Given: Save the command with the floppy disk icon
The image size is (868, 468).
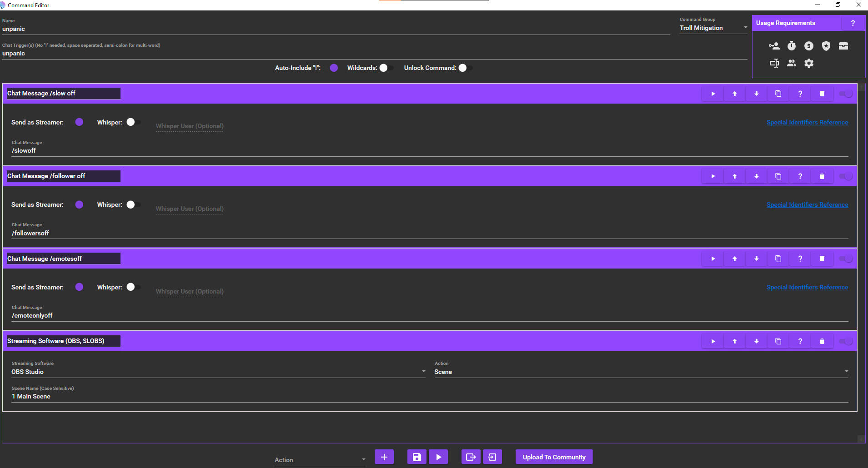Looking at the screenshot, I should point(416,457).
